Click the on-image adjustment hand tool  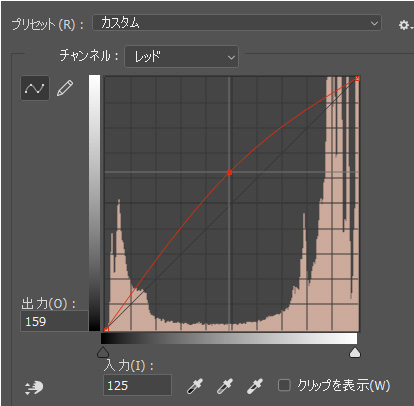coord(34,387)
